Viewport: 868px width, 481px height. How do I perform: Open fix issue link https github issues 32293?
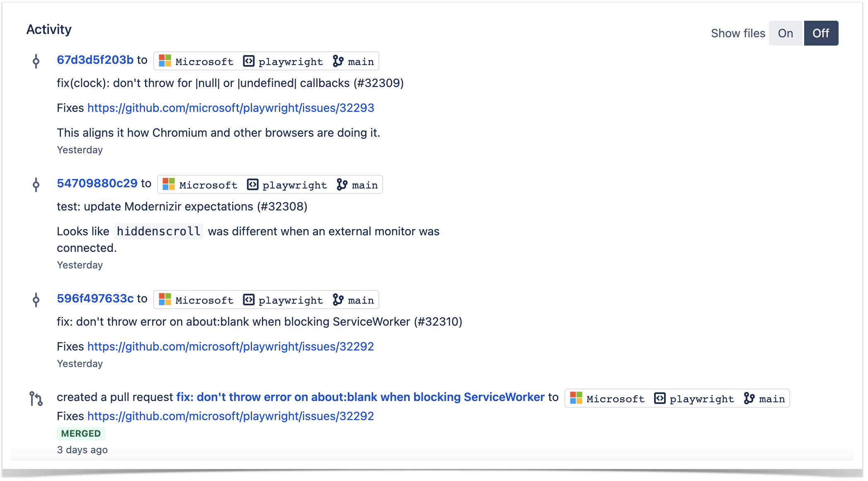(x=230, y=107)
